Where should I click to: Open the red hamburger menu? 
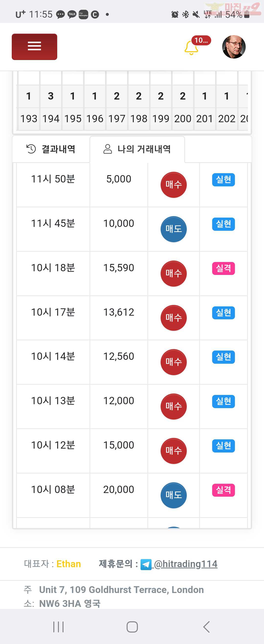tap(34, 47)
